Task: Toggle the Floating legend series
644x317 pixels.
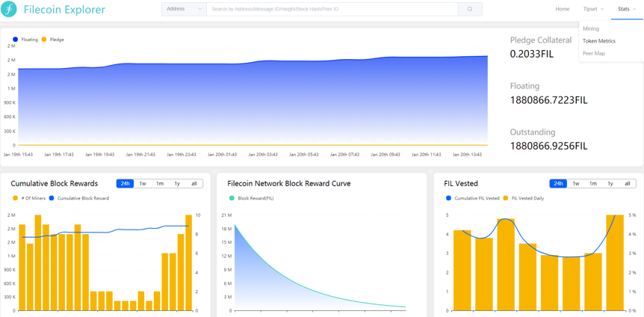Action: click(25, 40)
